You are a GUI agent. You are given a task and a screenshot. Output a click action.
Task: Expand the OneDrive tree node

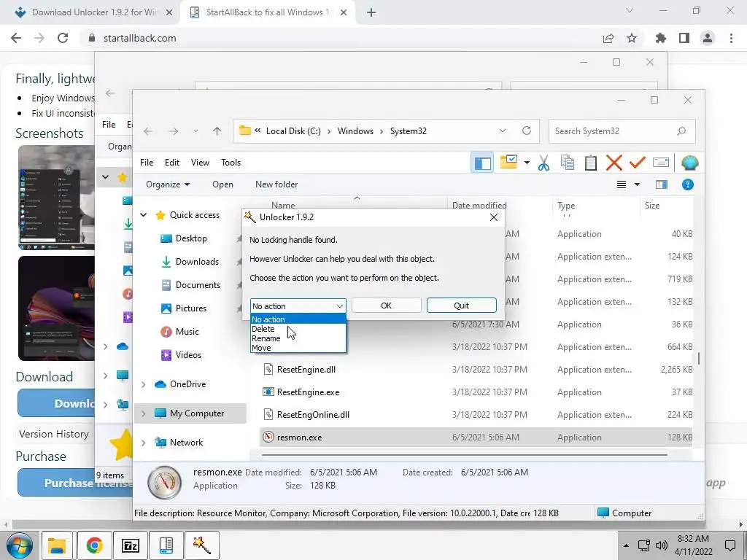pos(144,384)
